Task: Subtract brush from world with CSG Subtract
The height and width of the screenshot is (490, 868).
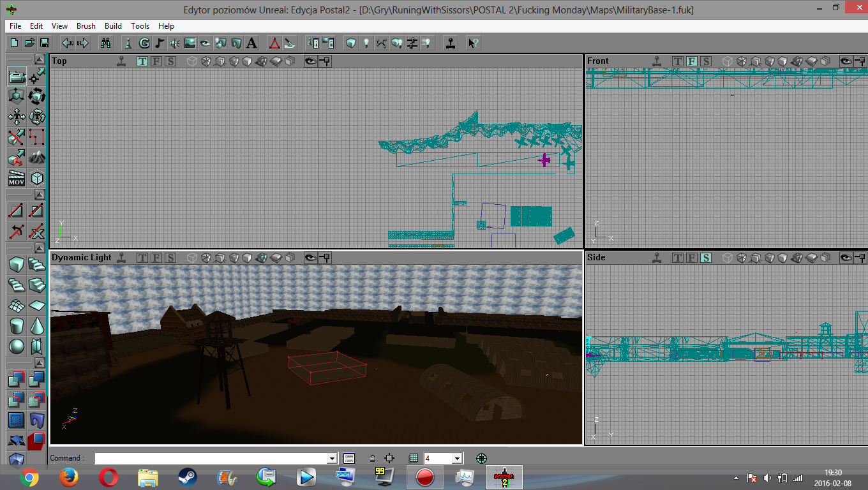Action: [37, 380]
